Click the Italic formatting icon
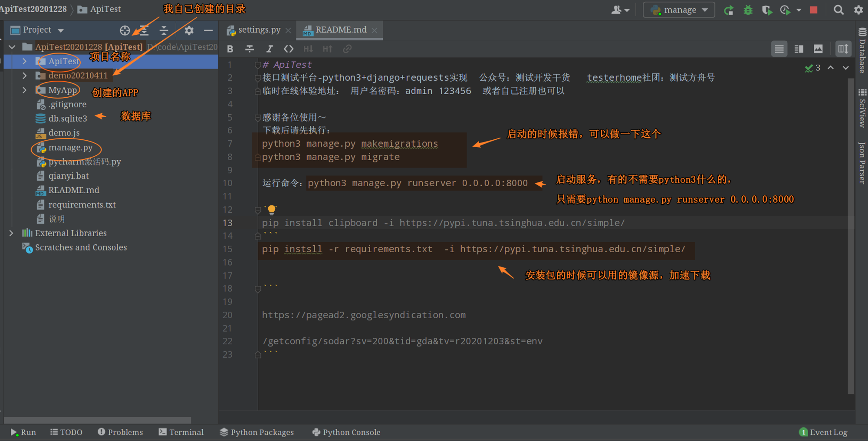Screen dimensions: 868x441 click(x=269, y=49)
